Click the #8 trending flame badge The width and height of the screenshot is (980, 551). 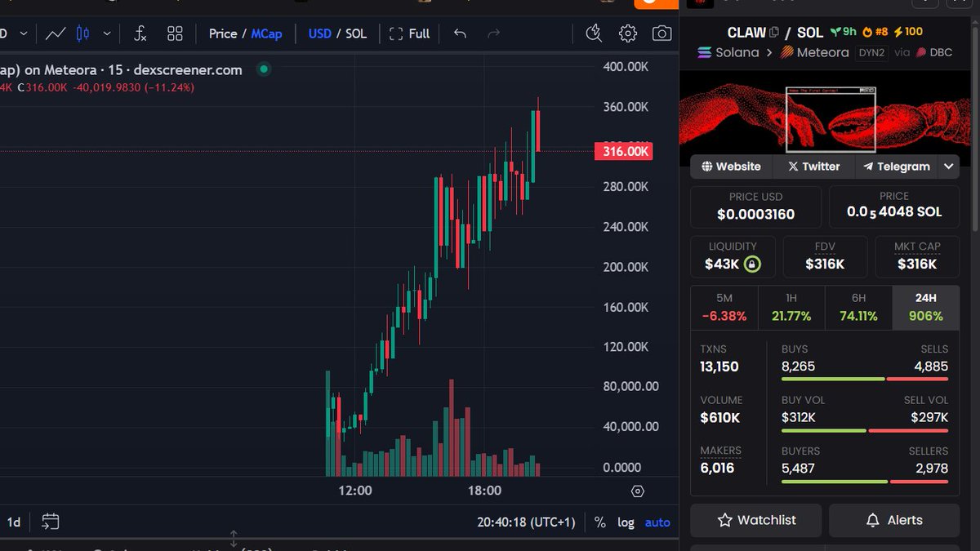point(875,32)
